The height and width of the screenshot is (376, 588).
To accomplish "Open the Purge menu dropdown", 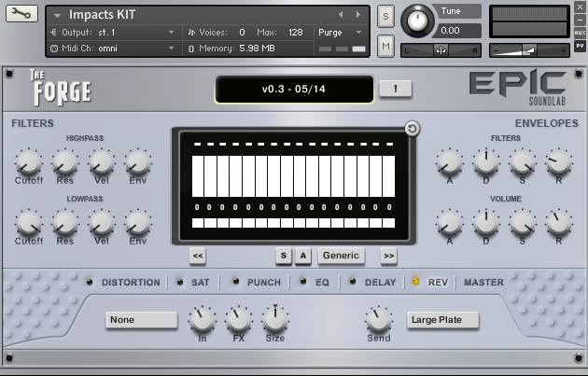I will tap(341, 33).
